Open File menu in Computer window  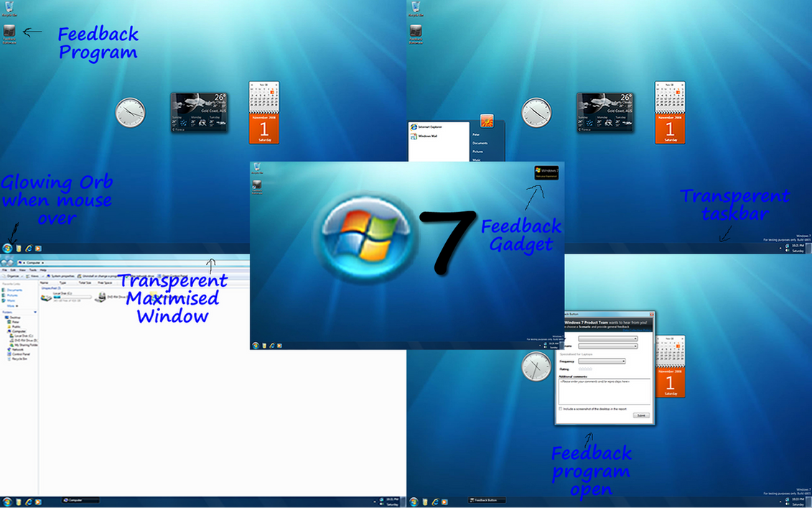(x=4, y=270)
